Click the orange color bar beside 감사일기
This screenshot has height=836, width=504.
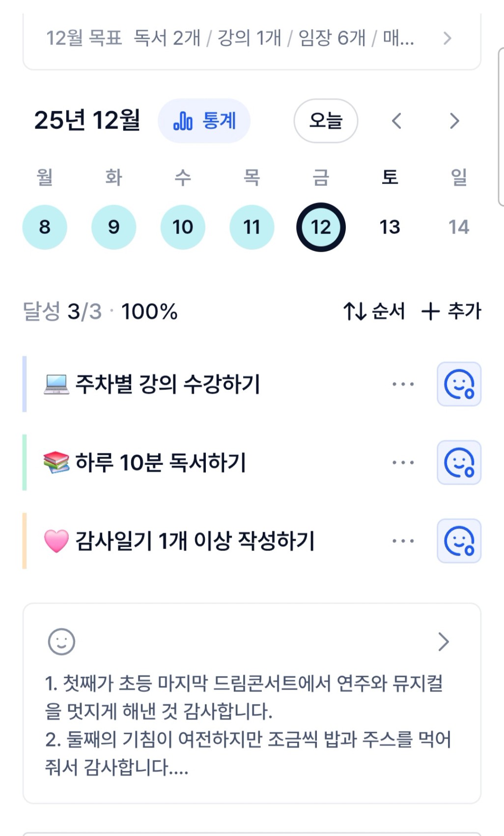click(x=25, y=541)
